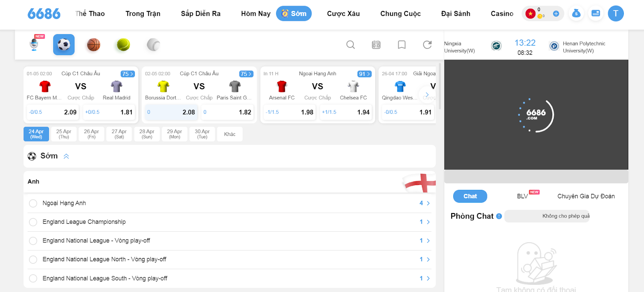Bet Bayern -0/0.5 at 2.09
The height and width of the screenshot is (292, 644).
53,112
